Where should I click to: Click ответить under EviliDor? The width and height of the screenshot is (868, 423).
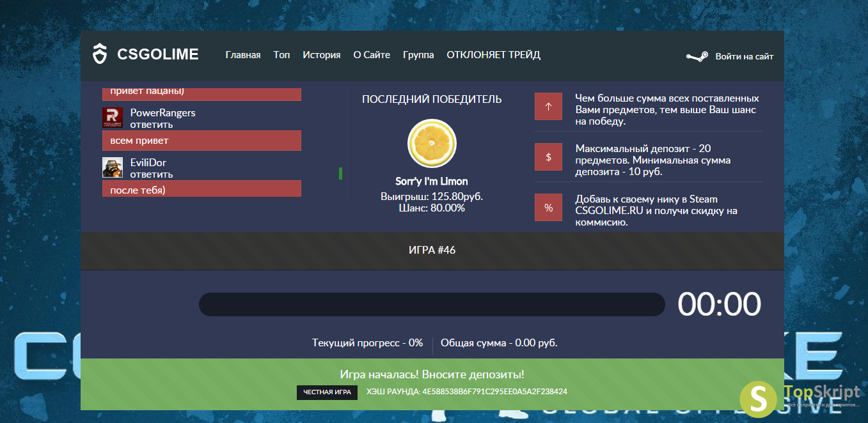pyautogui.click(x=152, y=174)
